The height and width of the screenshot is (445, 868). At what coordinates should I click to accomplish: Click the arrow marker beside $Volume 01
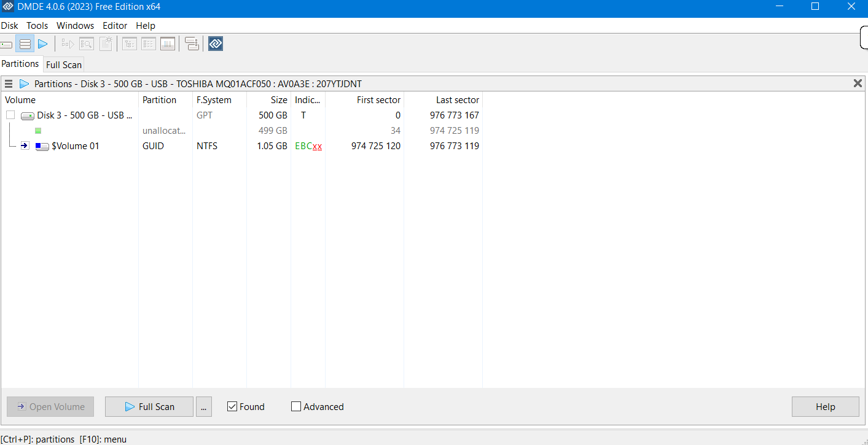point(25,146)
